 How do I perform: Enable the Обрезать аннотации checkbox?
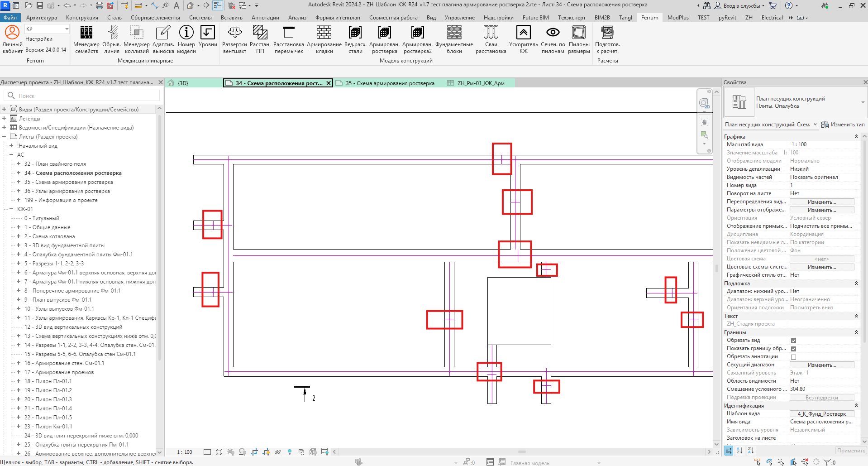[x=793, y=357]
